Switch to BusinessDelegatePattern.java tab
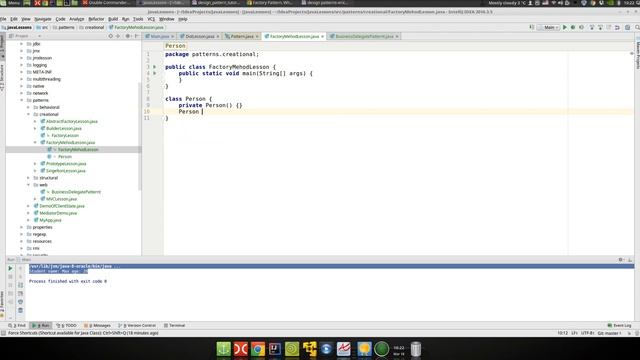This screenshot has width=640, height=360. coord(364,36)
